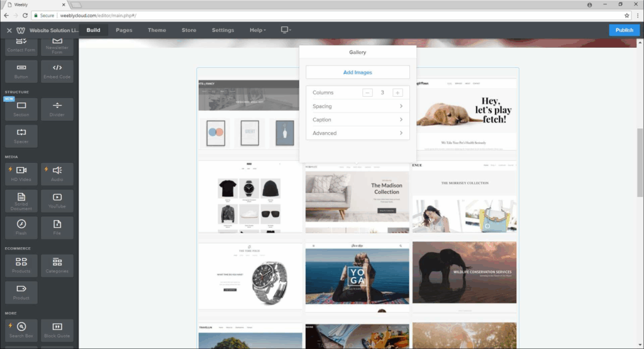
Task: Pick the Section structure element
Action: click(21, 109)
